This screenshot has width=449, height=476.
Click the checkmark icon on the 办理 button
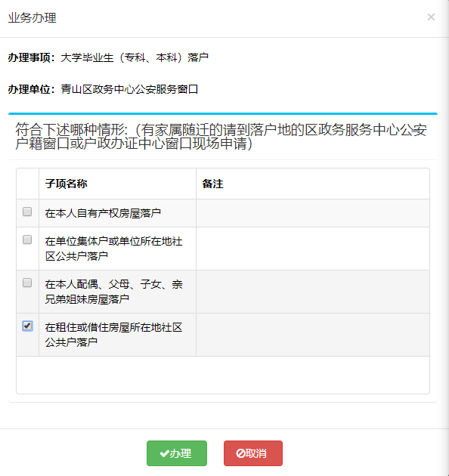164,453
